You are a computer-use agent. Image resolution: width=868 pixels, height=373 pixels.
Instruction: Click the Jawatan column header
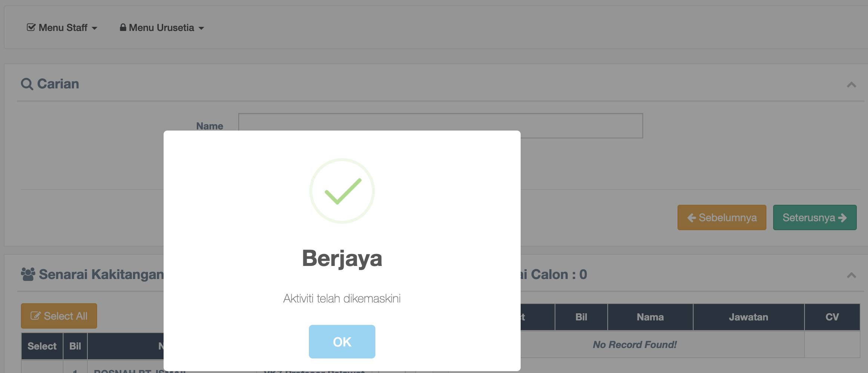point(748,317)
